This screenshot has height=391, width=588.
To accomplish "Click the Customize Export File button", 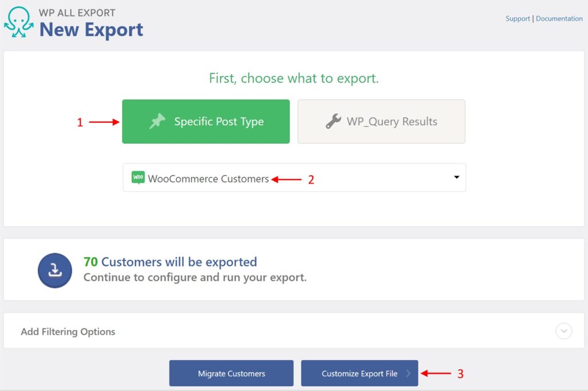I will point(359,373).
